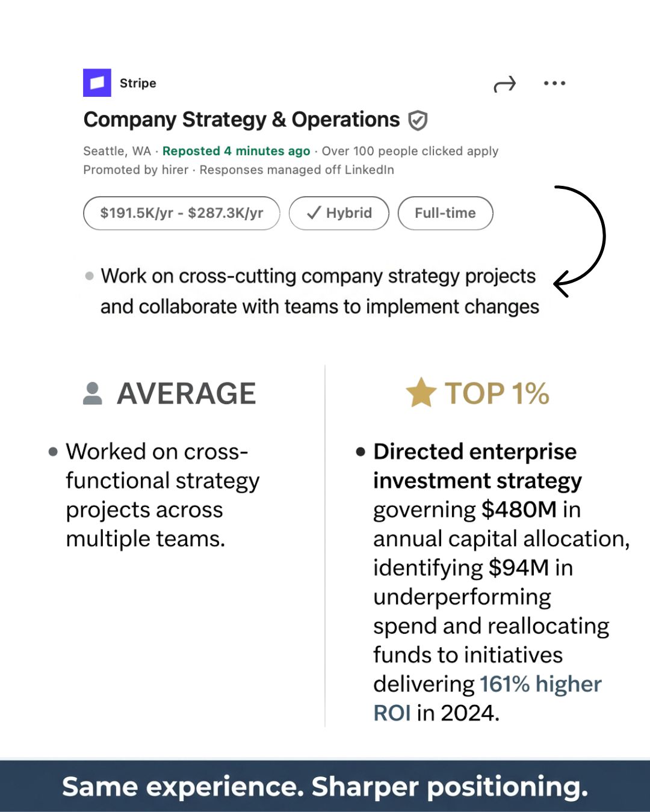Share the job using the arrow icon
Screen dimensions: 650x812
(505, 84)
